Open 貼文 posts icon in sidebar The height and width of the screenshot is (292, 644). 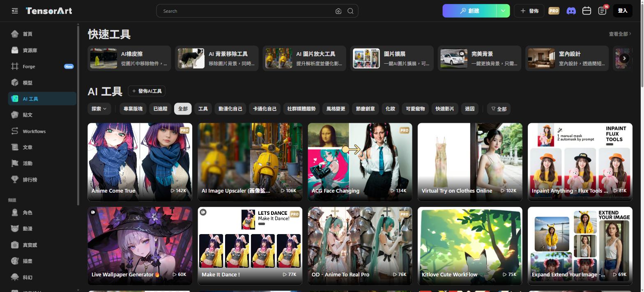coord(15,115)
